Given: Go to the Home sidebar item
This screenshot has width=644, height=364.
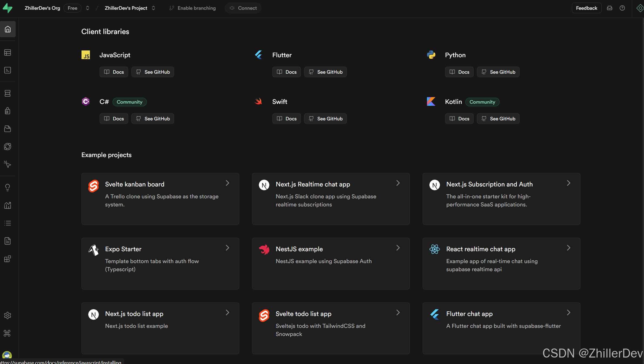Looking at the screenshot, I should (8, 29).
